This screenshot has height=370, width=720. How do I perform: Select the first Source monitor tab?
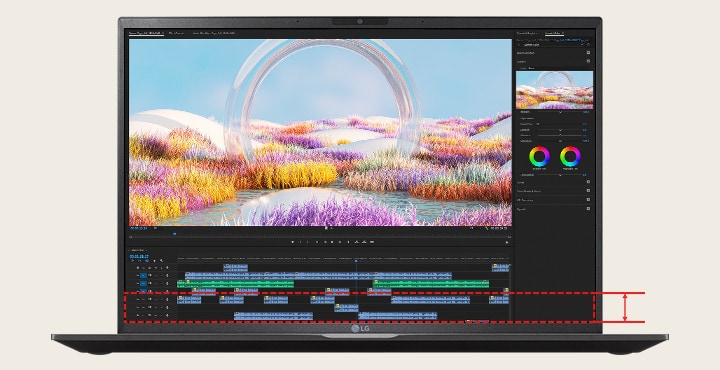tap(145, 33)
